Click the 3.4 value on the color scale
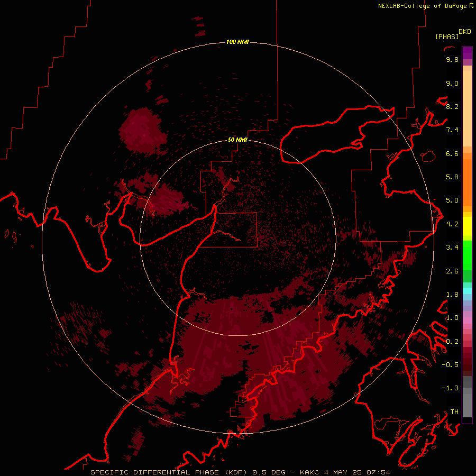476x476 pixels. coord(452,248)
